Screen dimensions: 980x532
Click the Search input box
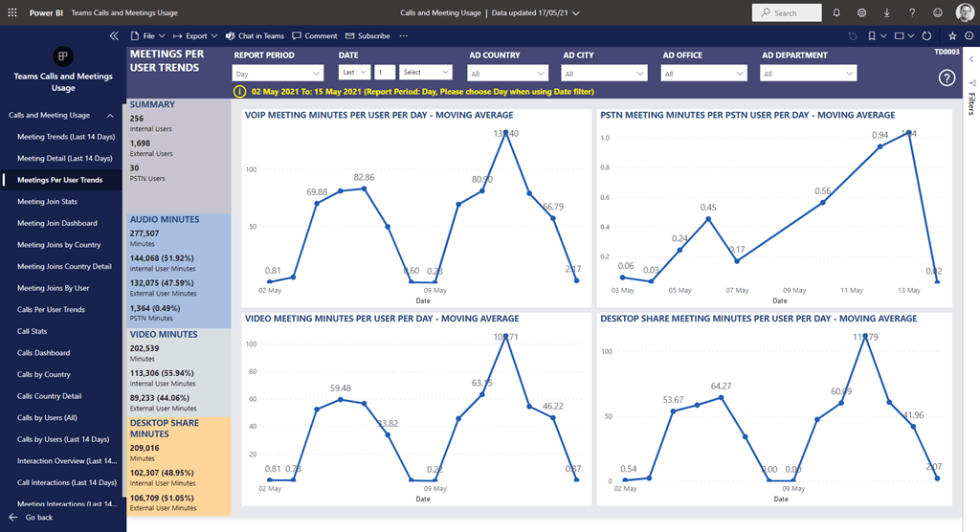(x=787, y=13)
